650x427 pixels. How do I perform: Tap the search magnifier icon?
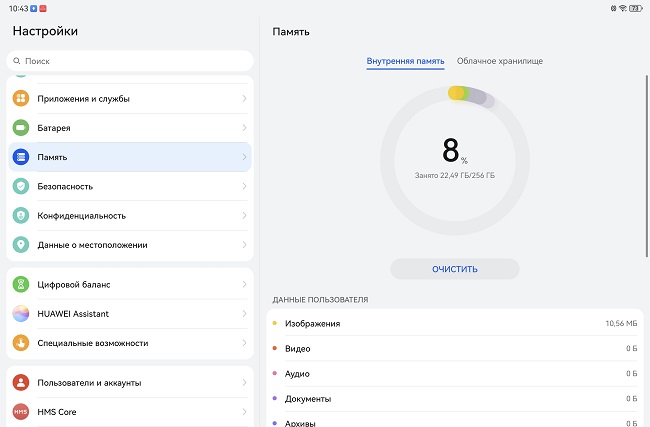coord(17,61)
